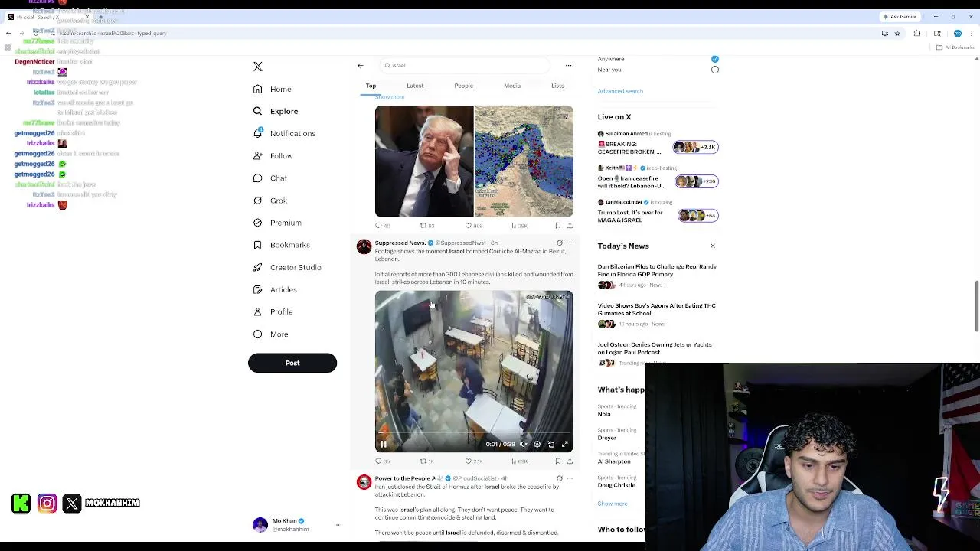Open Dan Bilzerian news headline

tap(657, 270)
